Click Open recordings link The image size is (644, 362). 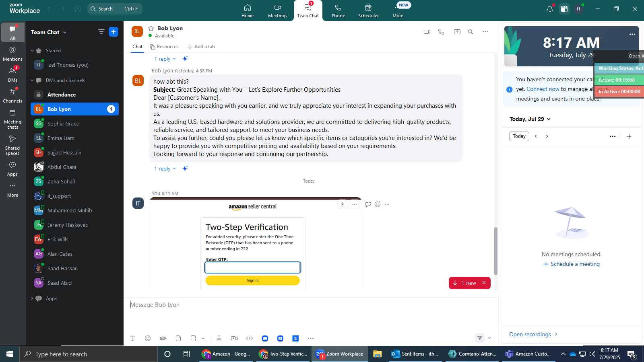[533, 334]
